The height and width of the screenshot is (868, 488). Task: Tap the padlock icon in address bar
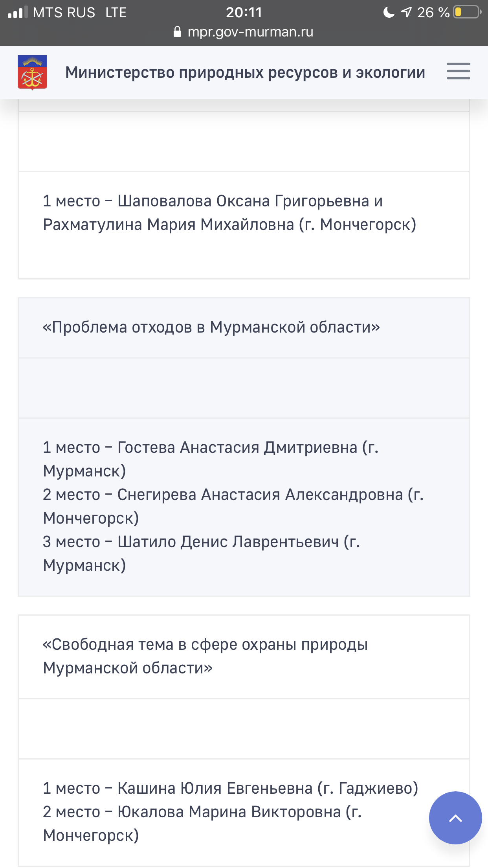tap(178, 32)
